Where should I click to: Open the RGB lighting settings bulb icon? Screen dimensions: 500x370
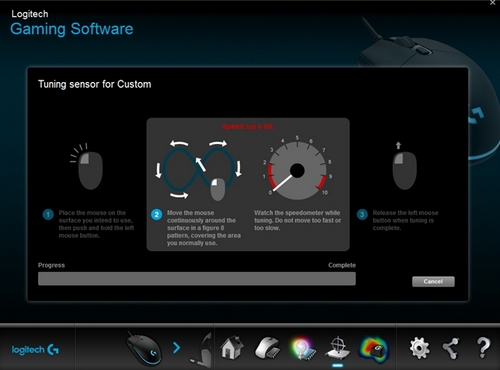click(302, 349)
